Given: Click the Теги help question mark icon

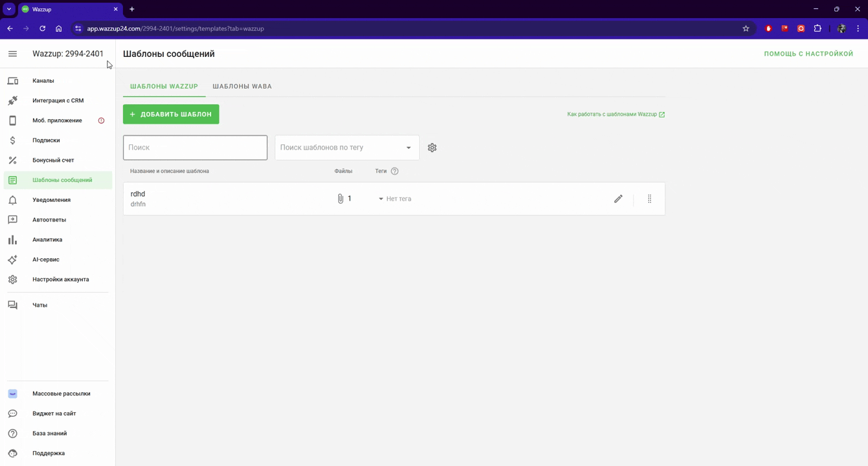Looking at the screenshot, I should click(x=394, y=172).
